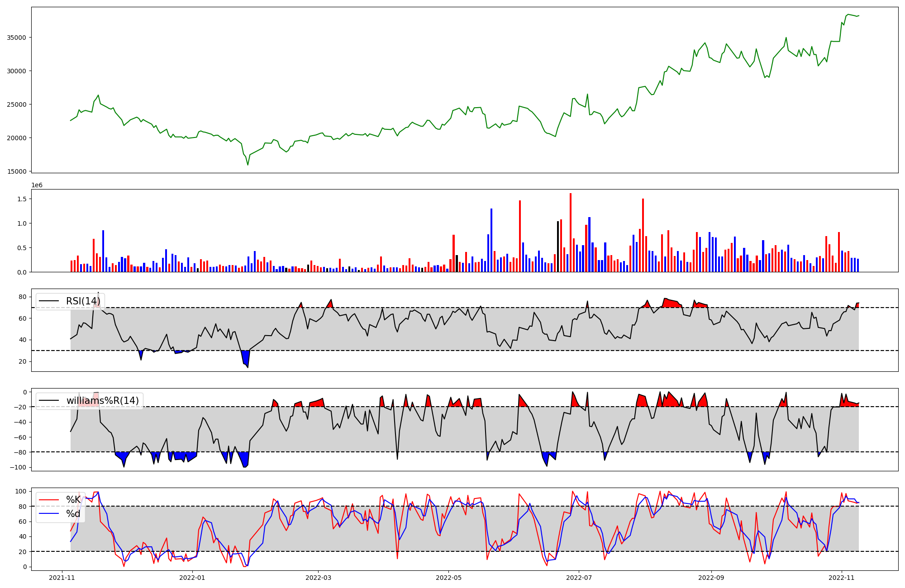This screenshot has height=588, width=905.
Task: Click the blue %d legend line swatch
Action: coord(49,514)
